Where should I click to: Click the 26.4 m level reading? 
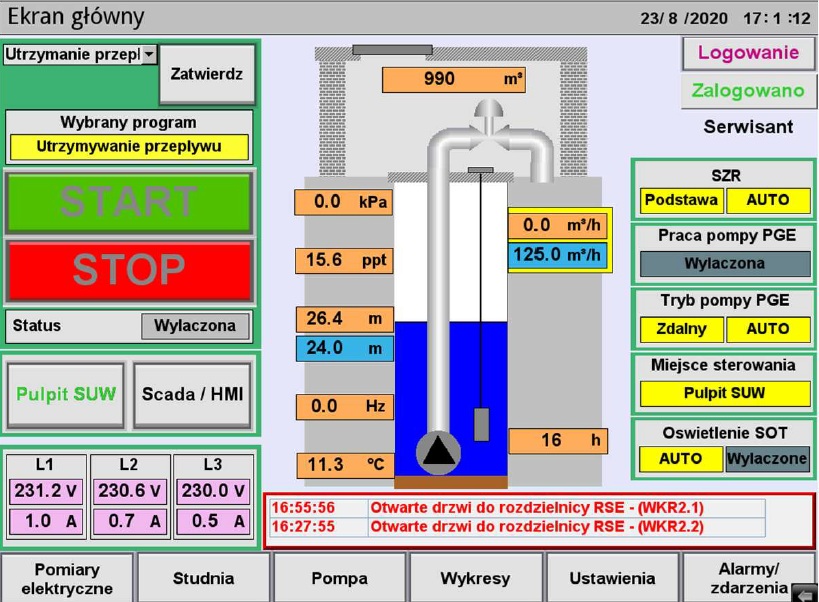(x=344, y=319)
